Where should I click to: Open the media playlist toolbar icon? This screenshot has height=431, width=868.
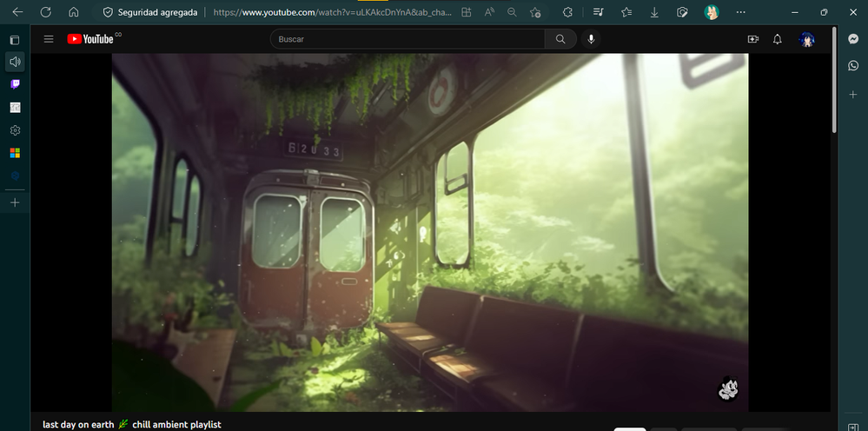tap(598, 12)
